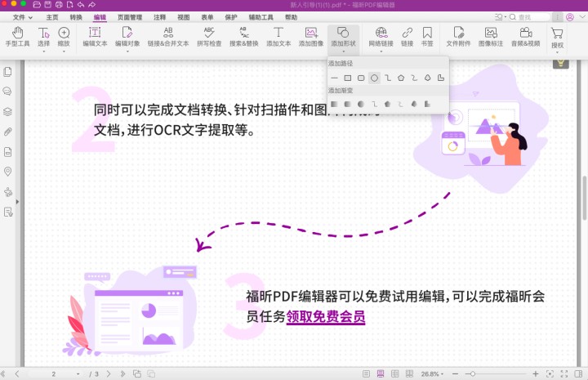The width and height of the screenshot is (588, 380).
Task: Click the print icon in title bar
Action: [59, 5]
